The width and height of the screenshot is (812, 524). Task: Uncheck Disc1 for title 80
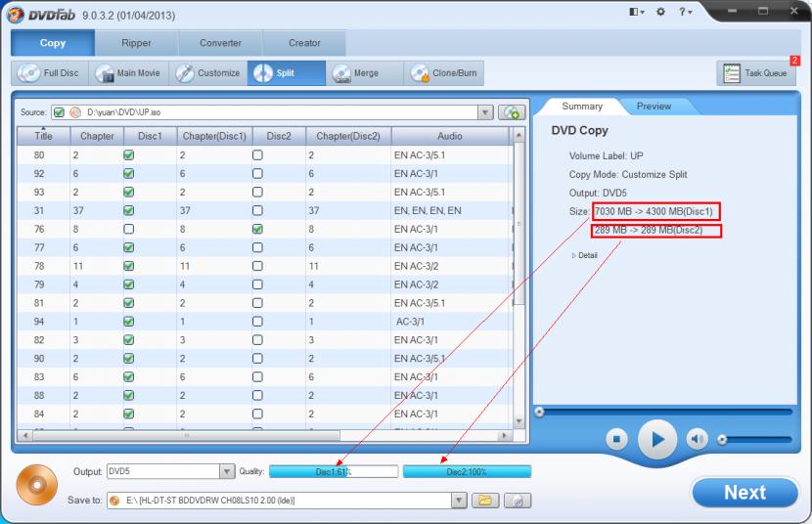[129, 155]
